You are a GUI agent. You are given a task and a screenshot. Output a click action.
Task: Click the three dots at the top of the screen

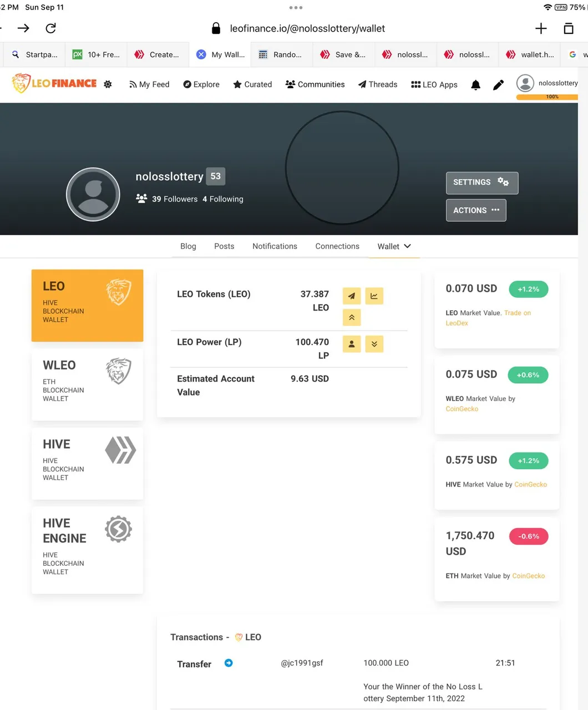pyautogui.click(x=296, y=8)
